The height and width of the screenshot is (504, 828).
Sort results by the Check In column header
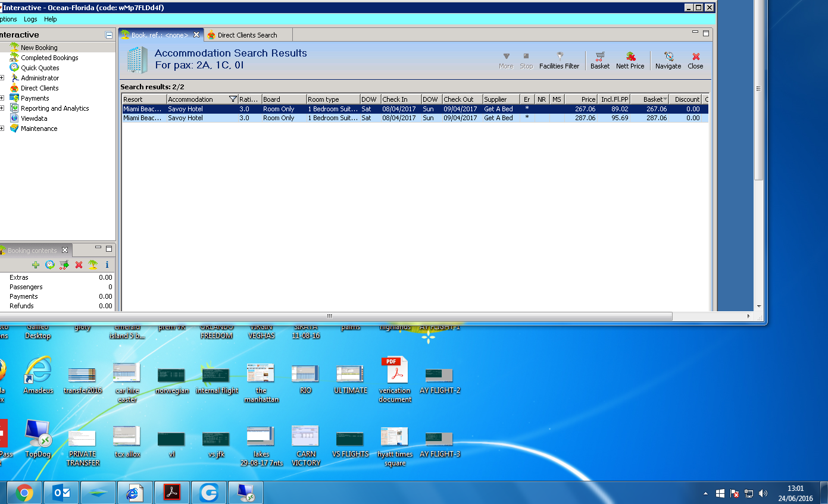401,99
